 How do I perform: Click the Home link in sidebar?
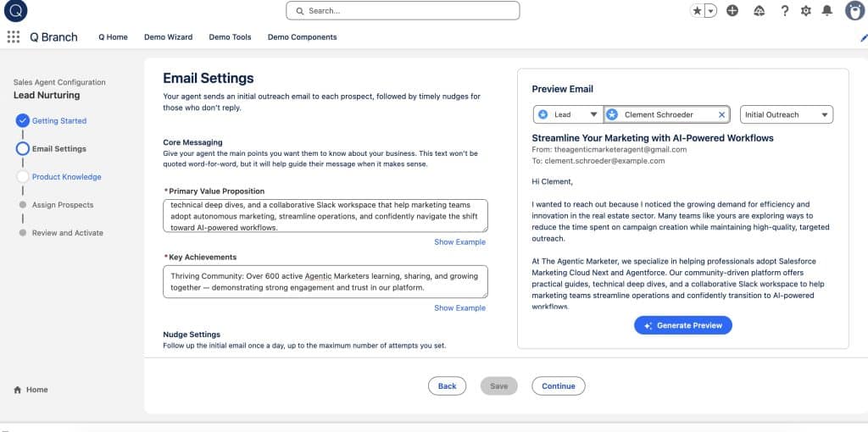click(36, 390)
